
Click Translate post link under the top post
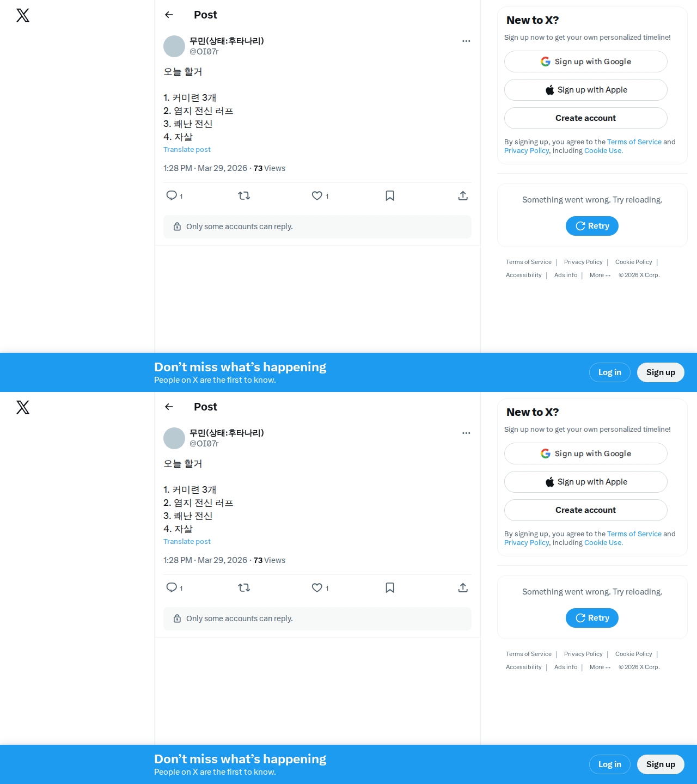[x=187, y=150]
